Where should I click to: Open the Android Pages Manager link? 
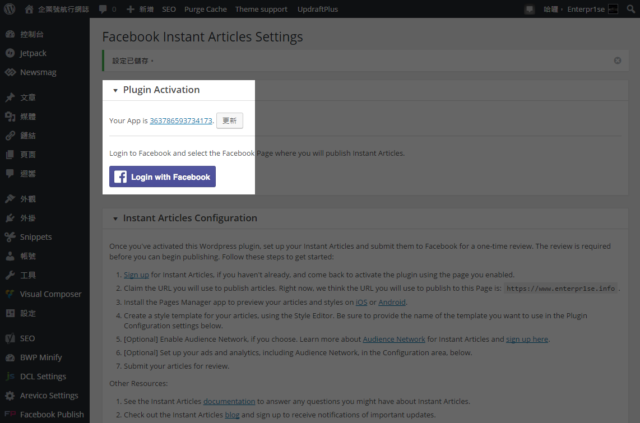[x=392, y=302]
